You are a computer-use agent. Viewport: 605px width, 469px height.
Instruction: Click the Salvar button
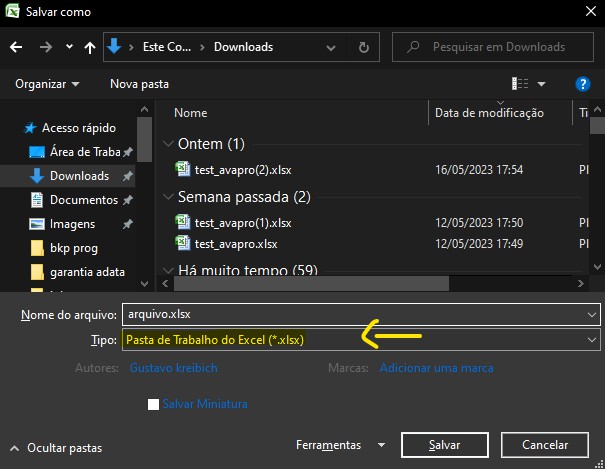(x=444, y=445)
